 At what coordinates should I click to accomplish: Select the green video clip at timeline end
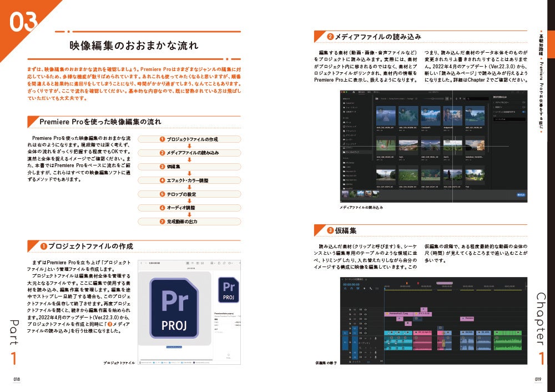508,333
